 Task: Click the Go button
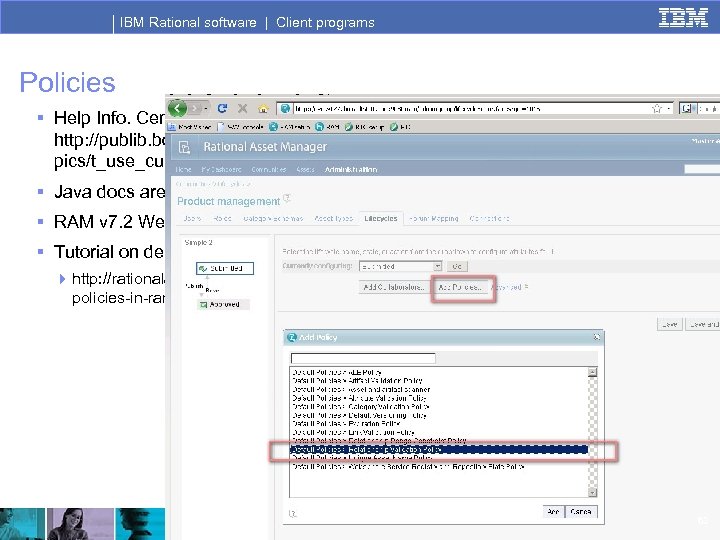tap(457, 266)
